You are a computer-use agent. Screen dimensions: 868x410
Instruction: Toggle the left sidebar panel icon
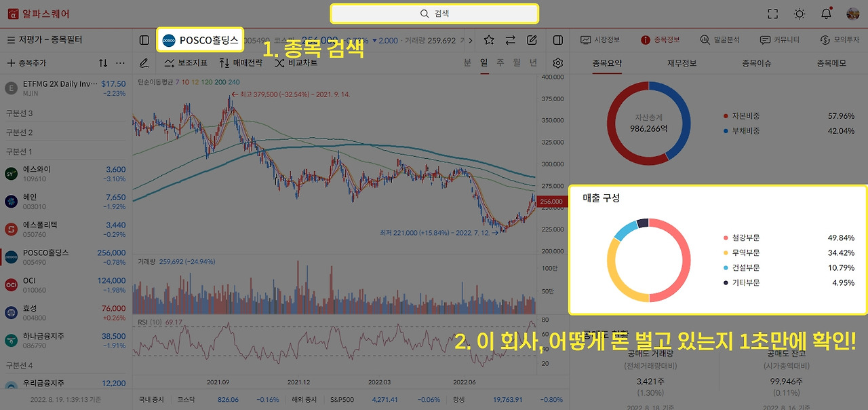144,40
